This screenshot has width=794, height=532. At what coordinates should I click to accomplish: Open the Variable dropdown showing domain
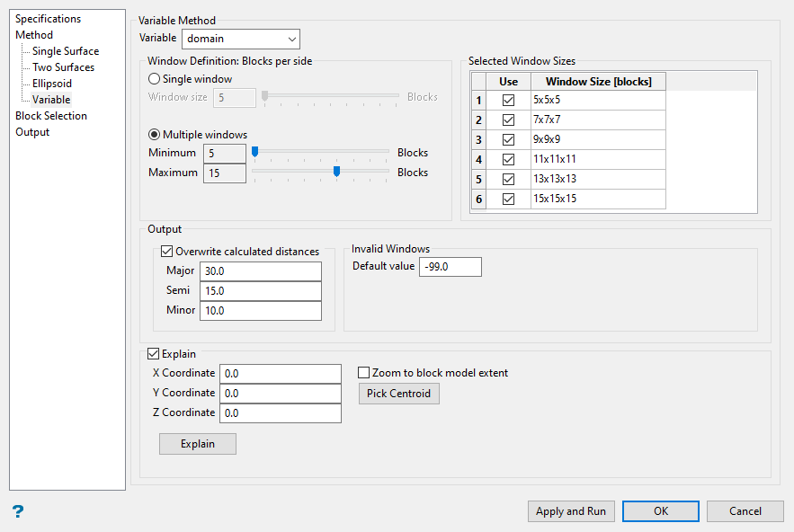[240, 39]
